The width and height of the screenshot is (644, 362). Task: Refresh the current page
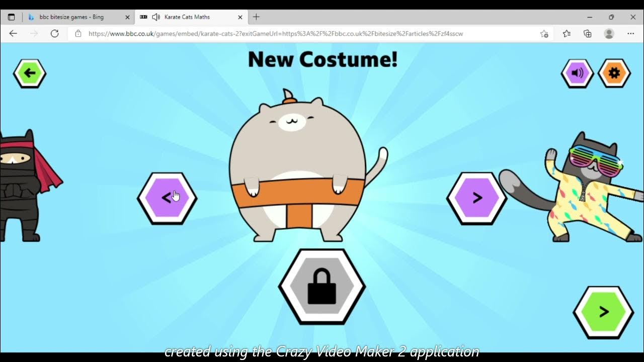coord(55,34)
